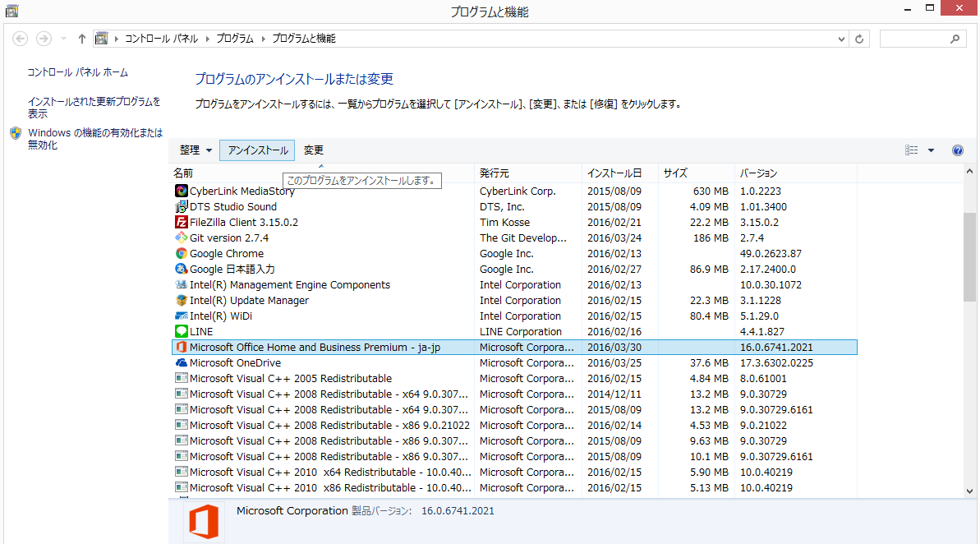Click the Microsoft Office list row icon
The image size is (980, 544).
coord(182,347)
